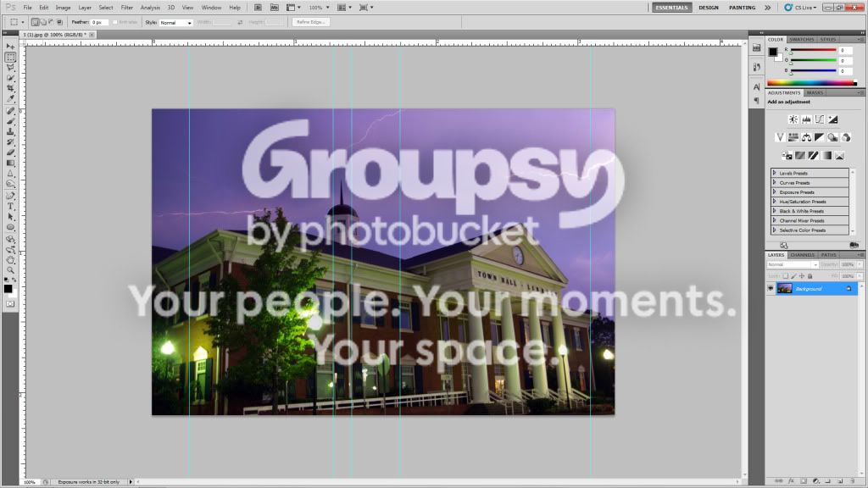Choose the Hand tool
Screen dimensions: 868x488
pyautogui.click(x=10, y=260)
